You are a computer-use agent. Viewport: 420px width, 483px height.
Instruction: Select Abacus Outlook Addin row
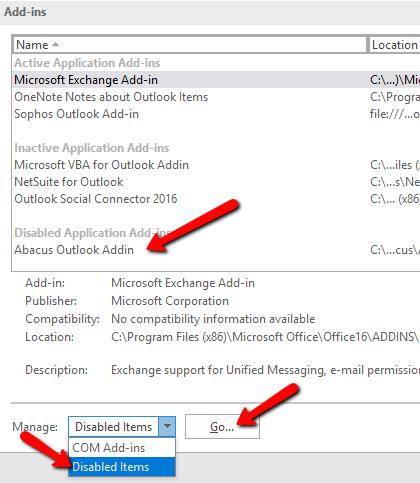coord(216,250)
